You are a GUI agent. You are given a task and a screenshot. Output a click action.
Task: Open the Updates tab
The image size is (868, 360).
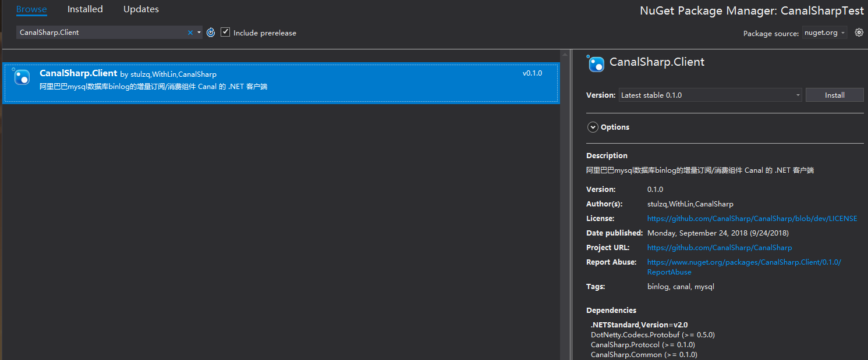[141, 9]
